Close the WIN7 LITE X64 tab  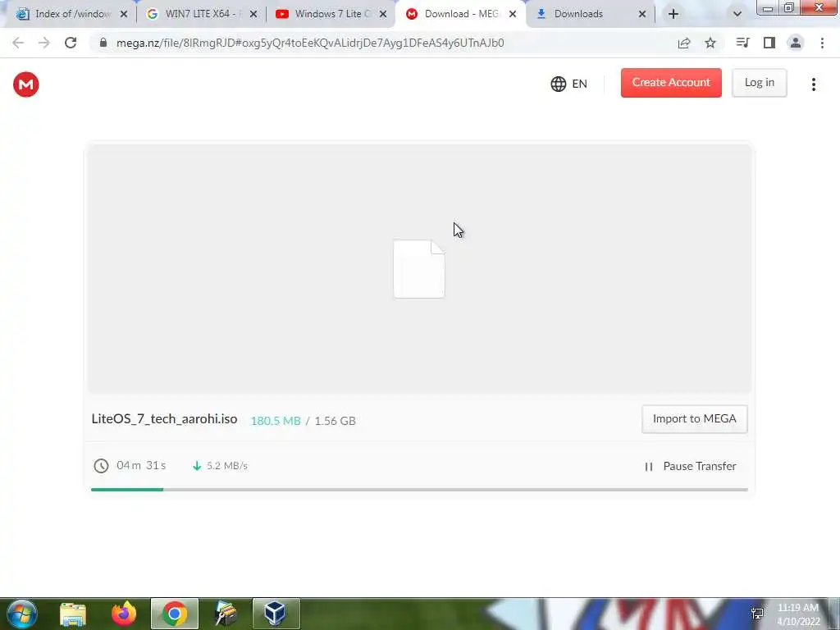(253, 15)
